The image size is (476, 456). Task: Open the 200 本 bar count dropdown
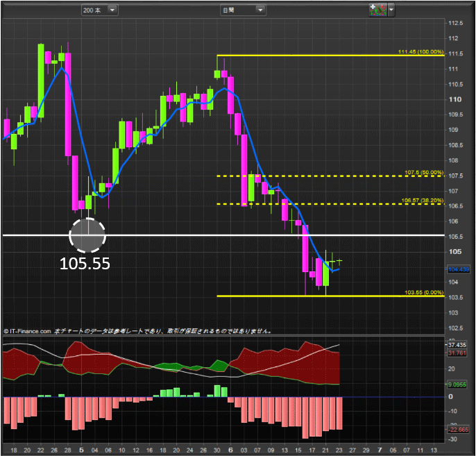click(x=100, y=10)
